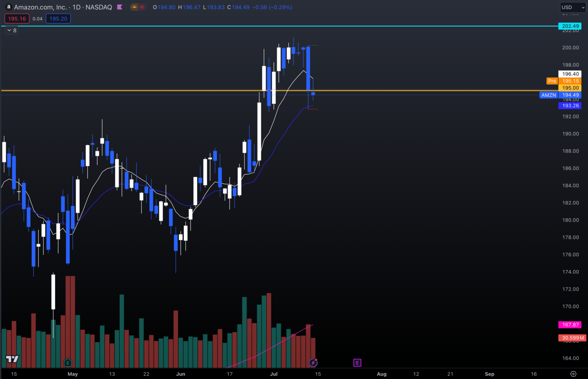
Task: Click the open price value O194.80
Action: point(164,7)
